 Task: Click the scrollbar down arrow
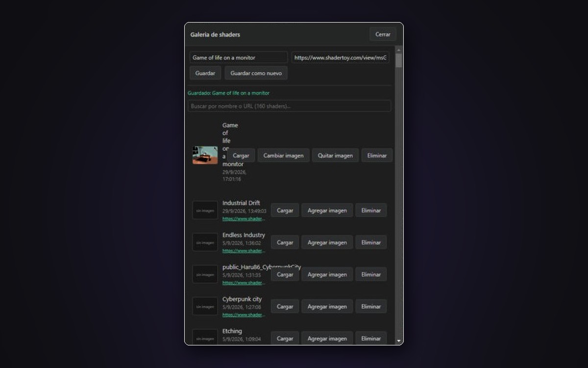coord(399,341)
